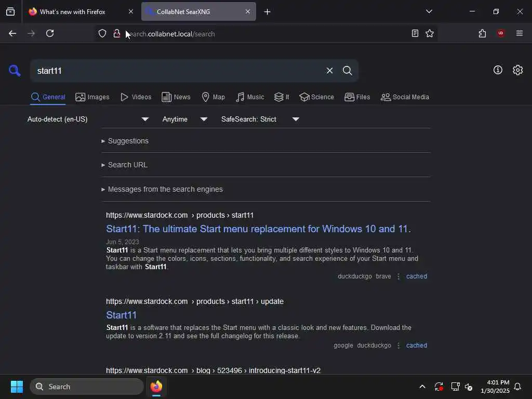Screen dimensions: 532x399
Task: Expand the Search URL section
Action: tap(124, 165)
